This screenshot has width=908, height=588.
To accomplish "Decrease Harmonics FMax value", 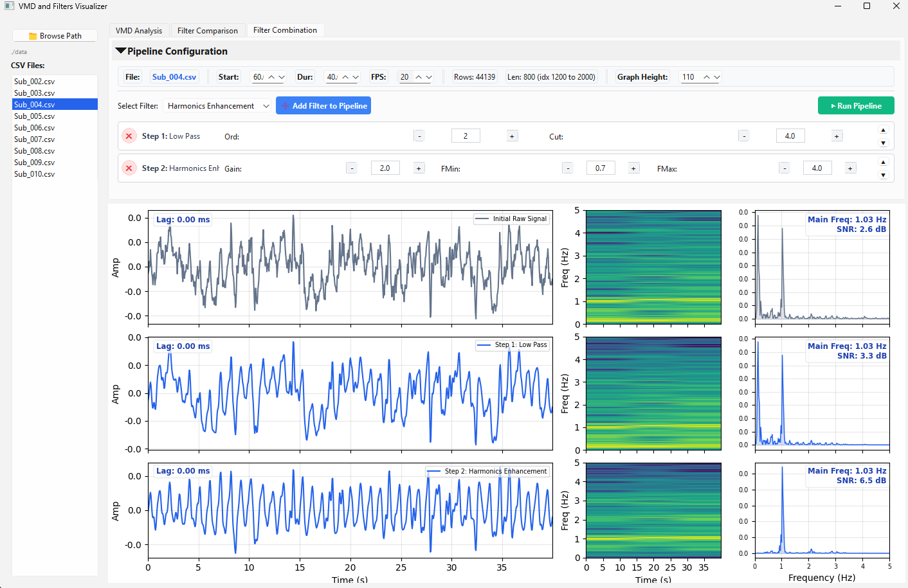I will coord(784,168).
